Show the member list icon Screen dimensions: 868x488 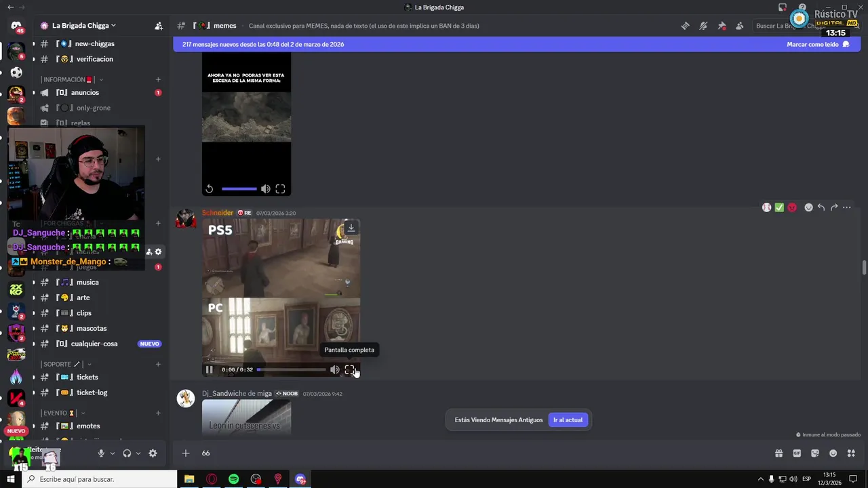pyautogui.click(x=739, y=26)
